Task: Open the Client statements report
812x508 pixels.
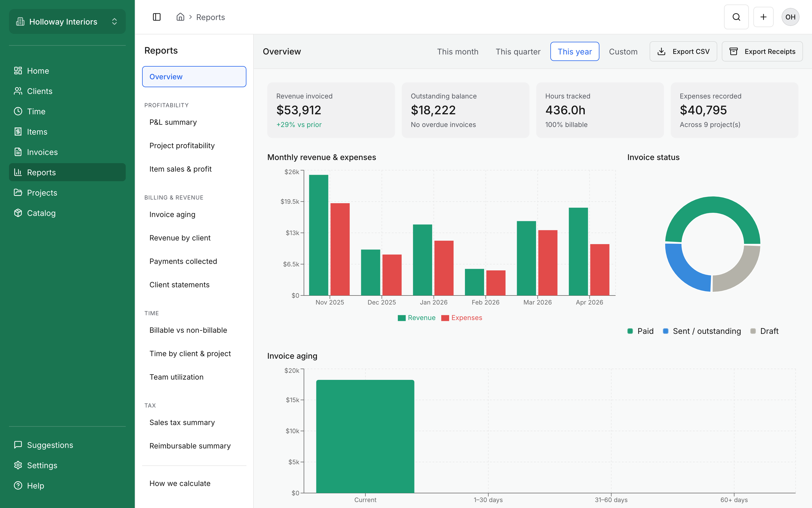Action: click(194, 284)
